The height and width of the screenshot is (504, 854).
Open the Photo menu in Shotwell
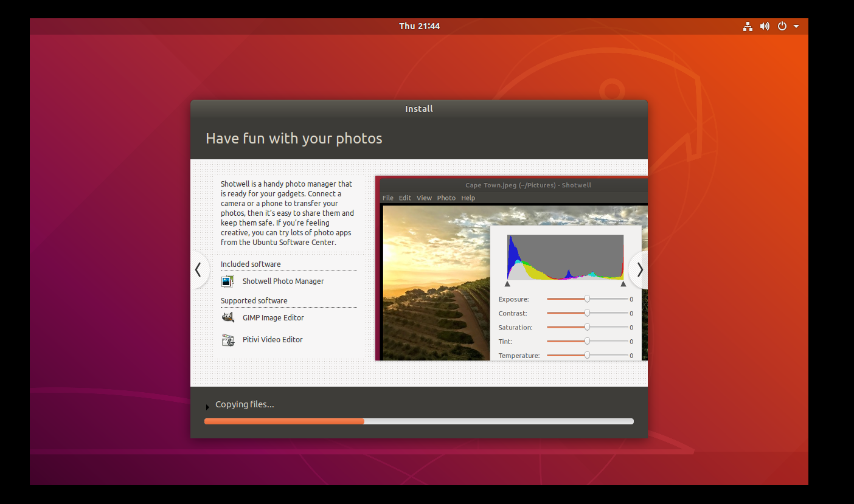(446, 198)
